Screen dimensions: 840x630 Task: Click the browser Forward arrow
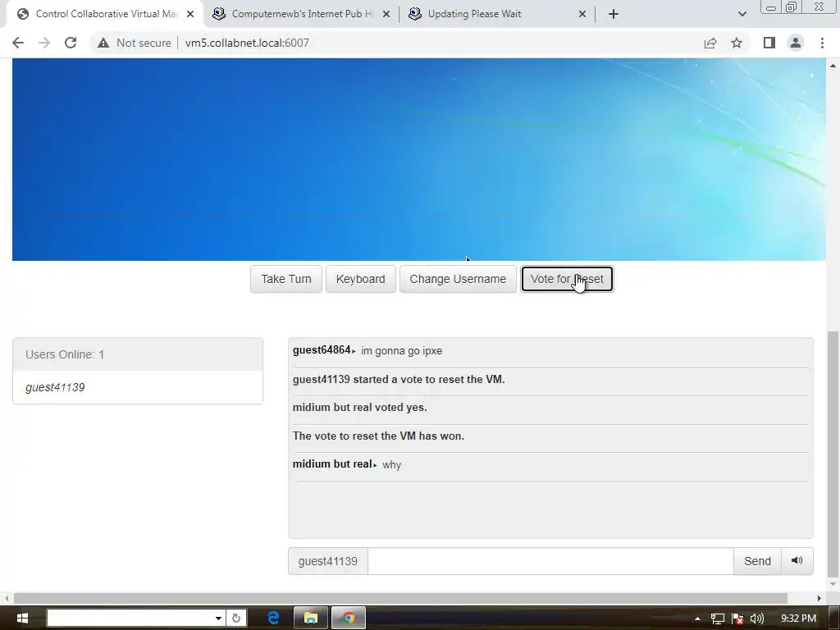point(44,43)
